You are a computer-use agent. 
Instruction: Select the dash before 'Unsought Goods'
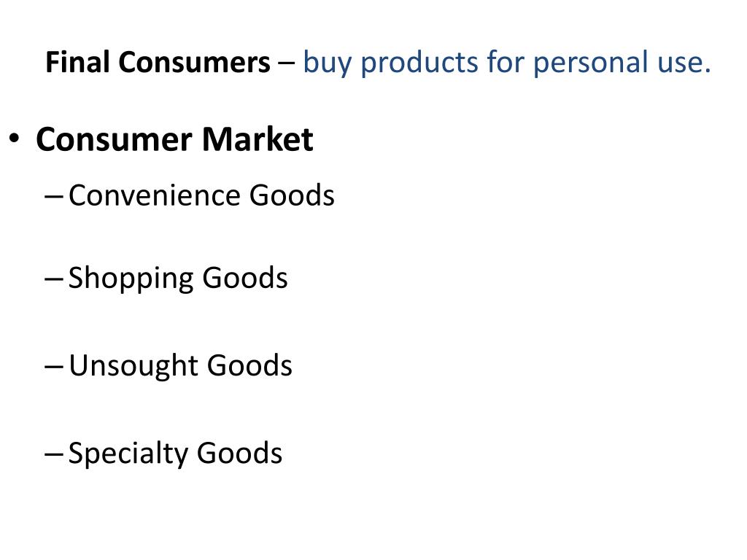point(53,366)
